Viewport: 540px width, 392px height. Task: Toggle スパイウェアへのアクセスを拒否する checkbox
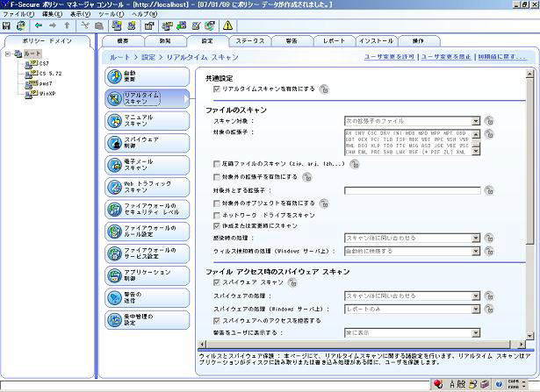[x=217, y=321]
